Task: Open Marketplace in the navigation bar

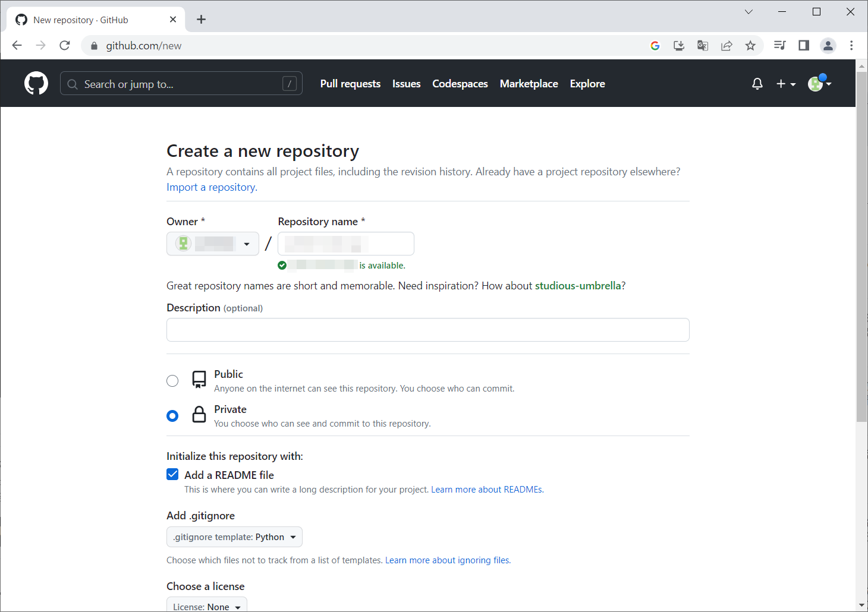Action: pos(529,84)
